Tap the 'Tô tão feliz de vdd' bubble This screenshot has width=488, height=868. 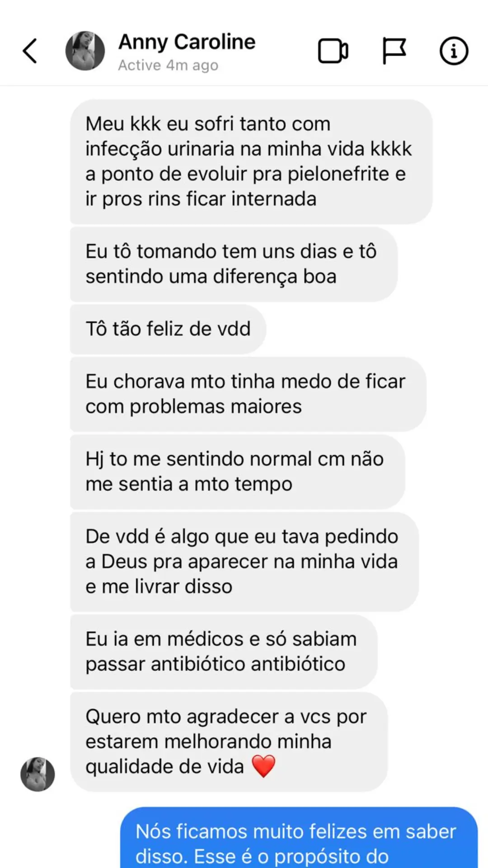168,329
